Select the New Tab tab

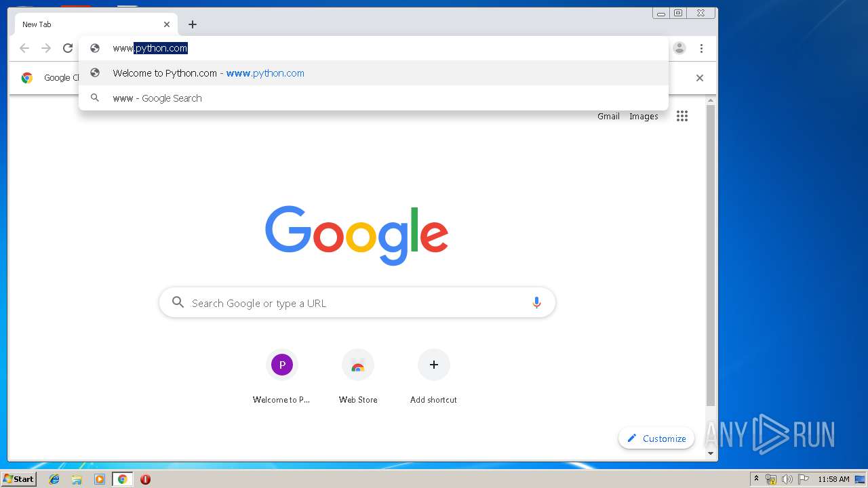coord(96,24)
